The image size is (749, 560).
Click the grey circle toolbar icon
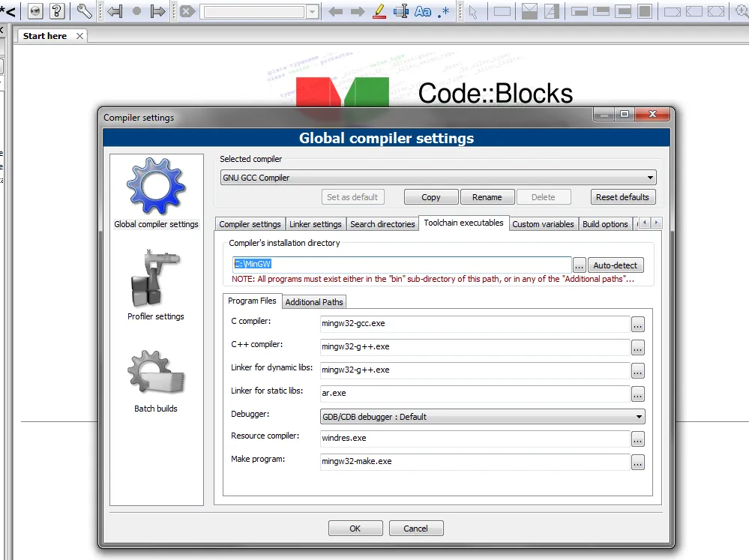pyautogui.click(x=136, y=11)
